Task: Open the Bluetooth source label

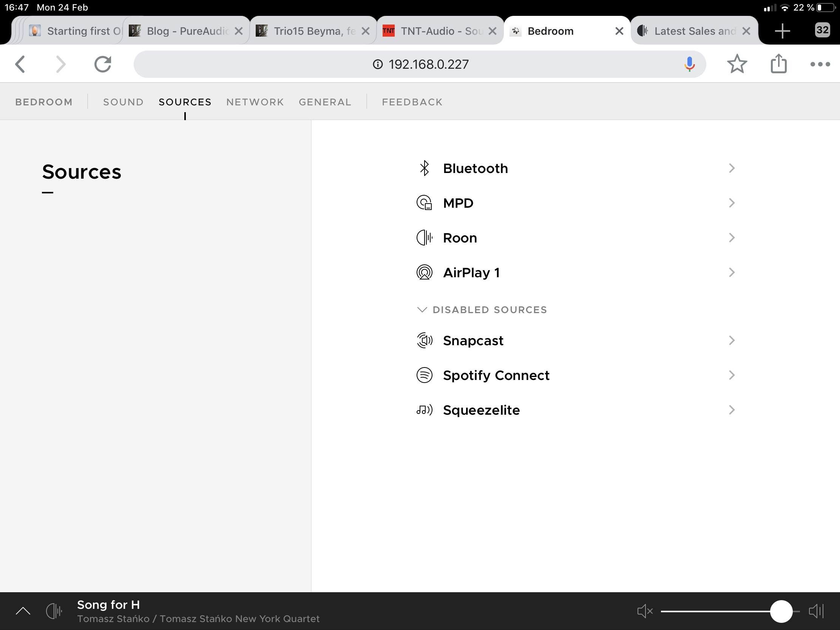Action: click(x=476, y=168)
